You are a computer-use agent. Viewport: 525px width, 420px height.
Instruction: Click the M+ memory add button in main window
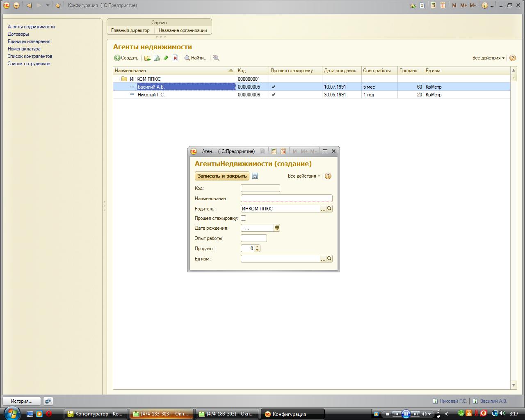[x=463, y=5]
